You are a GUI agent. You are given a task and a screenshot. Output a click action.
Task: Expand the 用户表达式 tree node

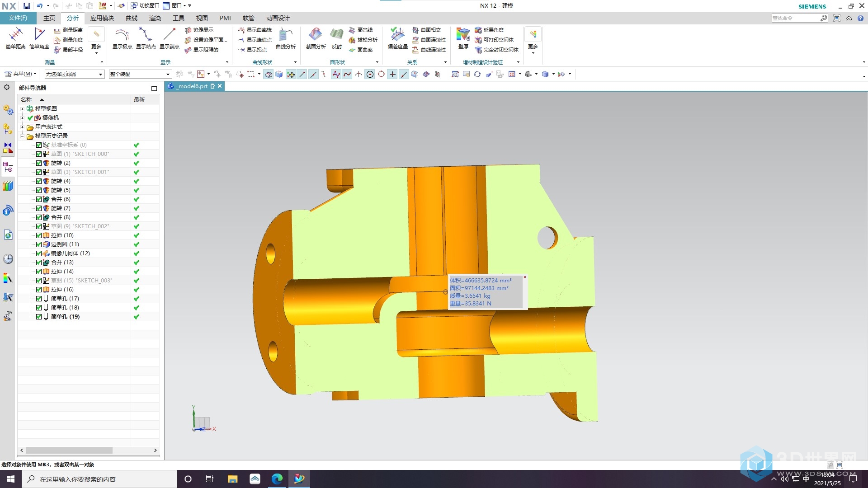tap(22, 127)
